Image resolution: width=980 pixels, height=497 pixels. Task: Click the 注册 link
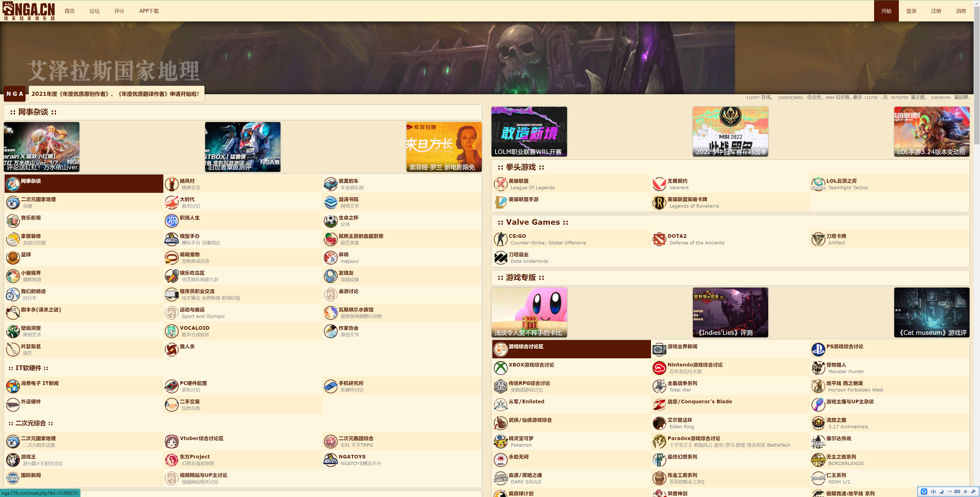(936, 11)
